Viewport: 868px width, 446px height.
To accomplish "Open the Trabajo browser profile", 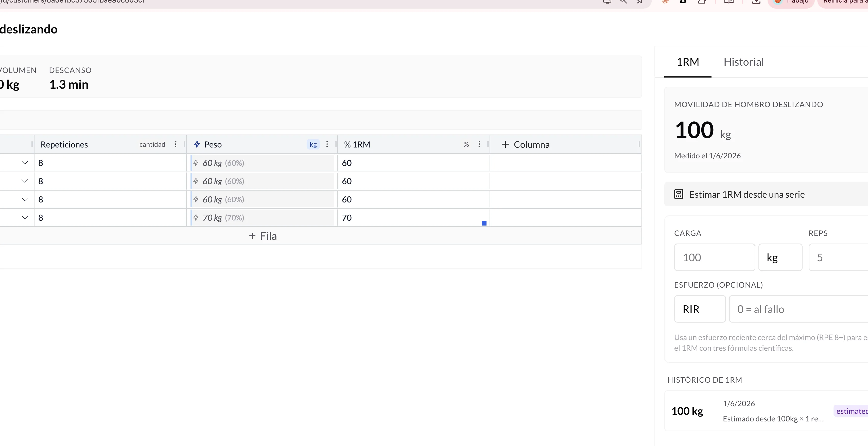I will tap(791, 2).
